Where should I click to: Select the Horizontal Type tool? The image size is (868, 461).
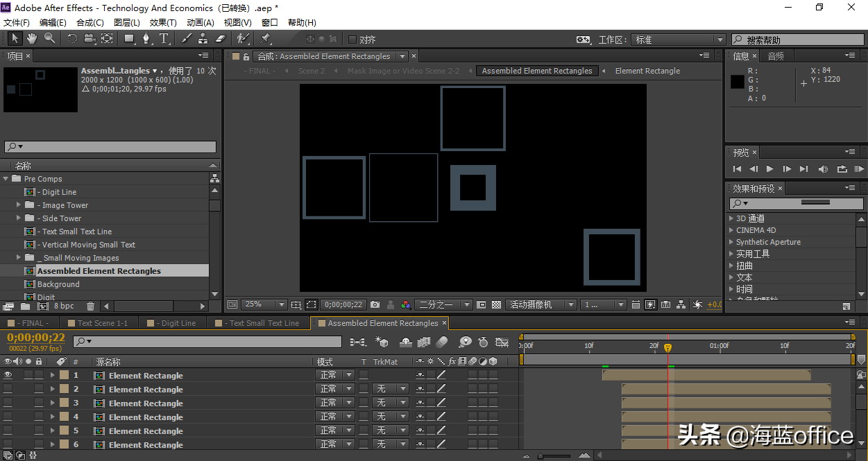click(164, 39)
